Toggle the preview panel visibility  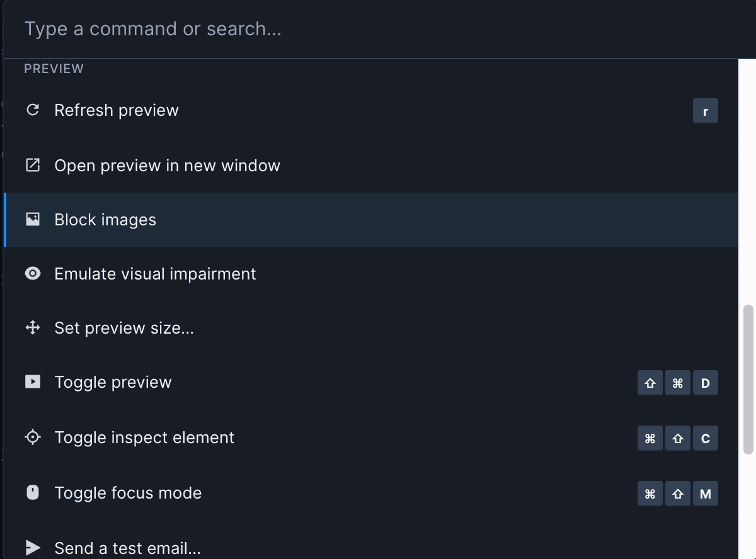[x=112, y=382]
